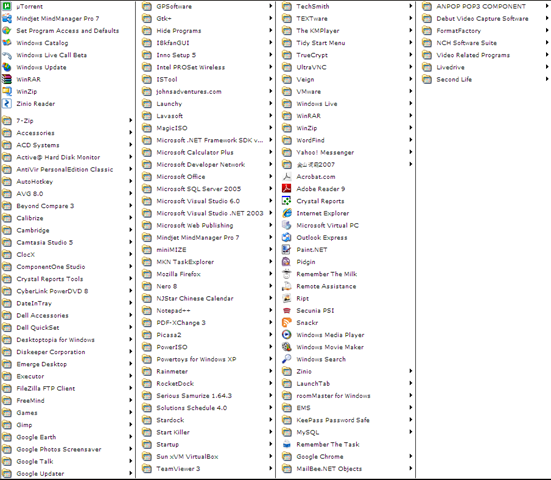Click the Crystal Reports icon
Viewport: 551px width, 480px height.
pos(287,201)
